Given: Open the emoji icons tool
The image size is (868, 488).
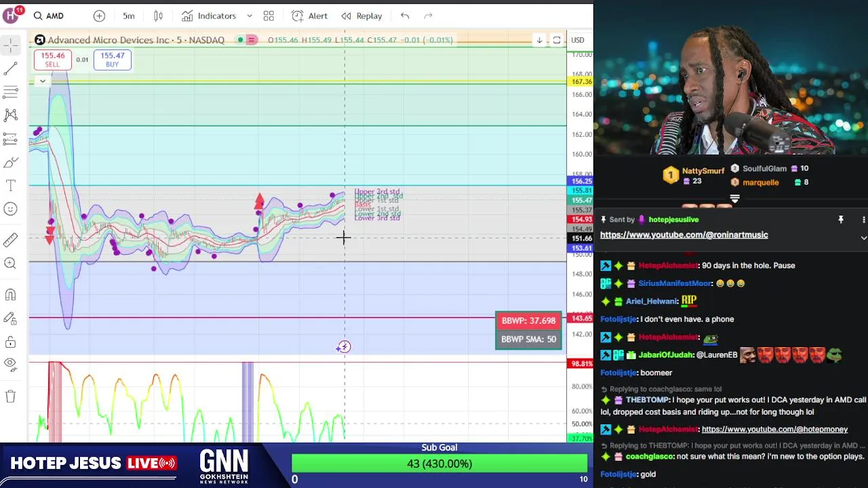Looking at the screenshot, I should (10, 209).
